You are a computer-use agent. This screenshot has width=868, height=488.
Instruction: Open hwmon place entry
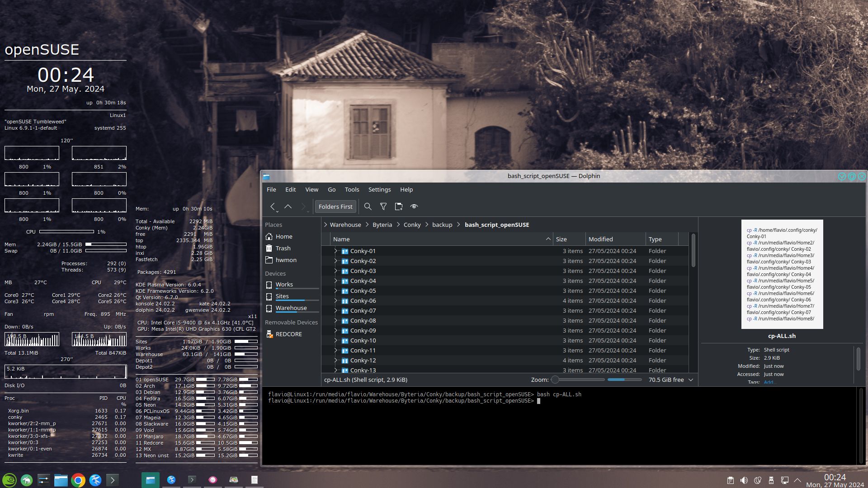point(292,260)
